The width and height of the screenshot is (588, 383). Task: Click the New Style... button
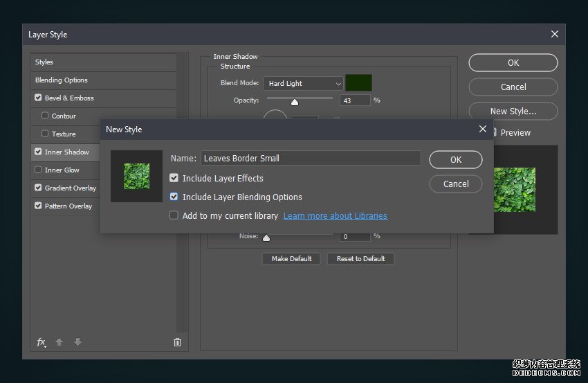pos(513,112)
